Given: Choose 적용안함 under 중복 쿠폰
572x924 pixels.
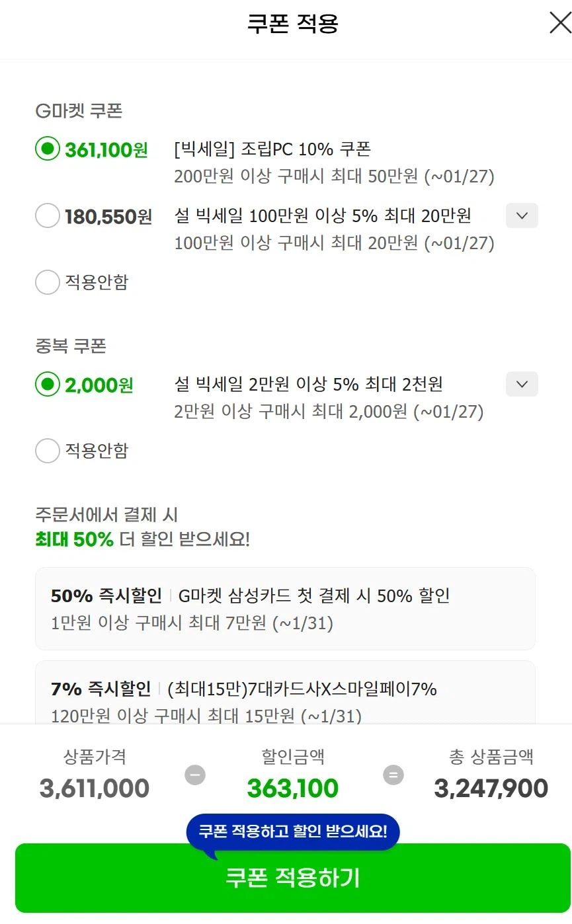Looking at the screenshot, I should pos(48,451).
